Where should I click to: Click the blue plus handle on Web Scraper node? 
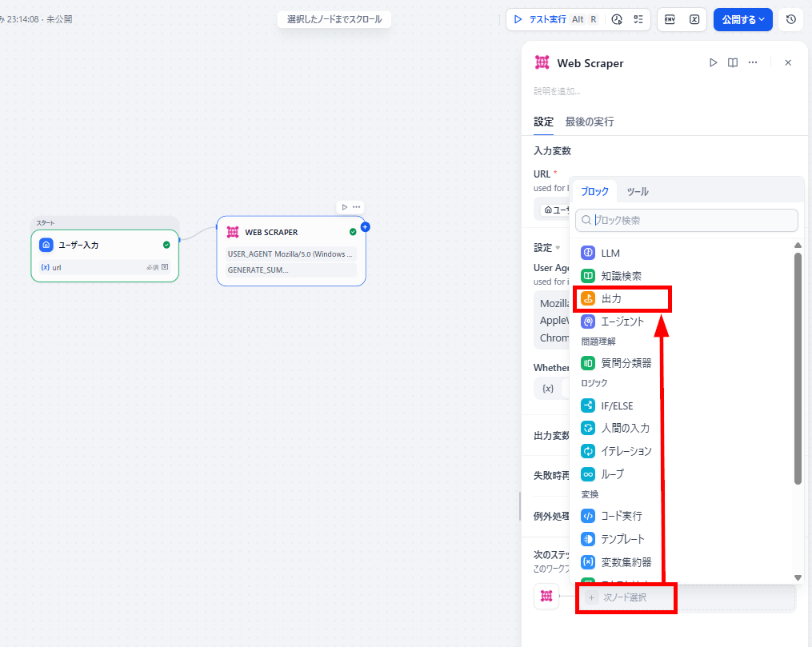point(365,226)
